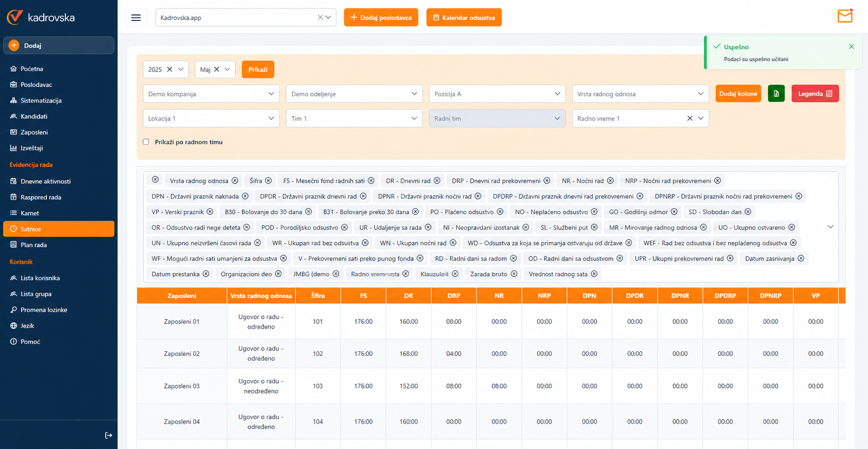The image size is (868, 449).
Task: Toggle the hamburger sidebar menu
Action: click(x=136, y=17)
